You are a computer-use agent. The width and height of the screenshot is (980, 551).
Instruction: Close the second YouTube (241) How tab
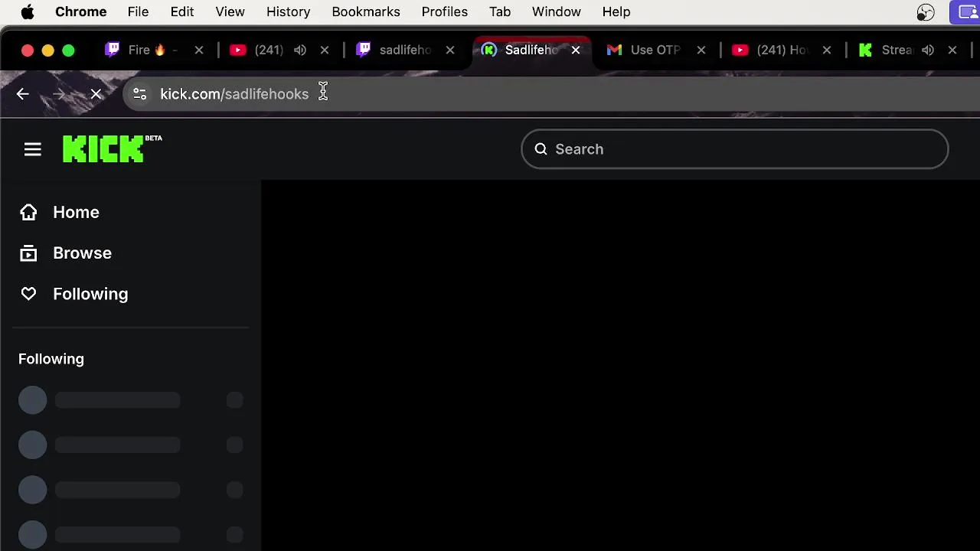point(827,50)
